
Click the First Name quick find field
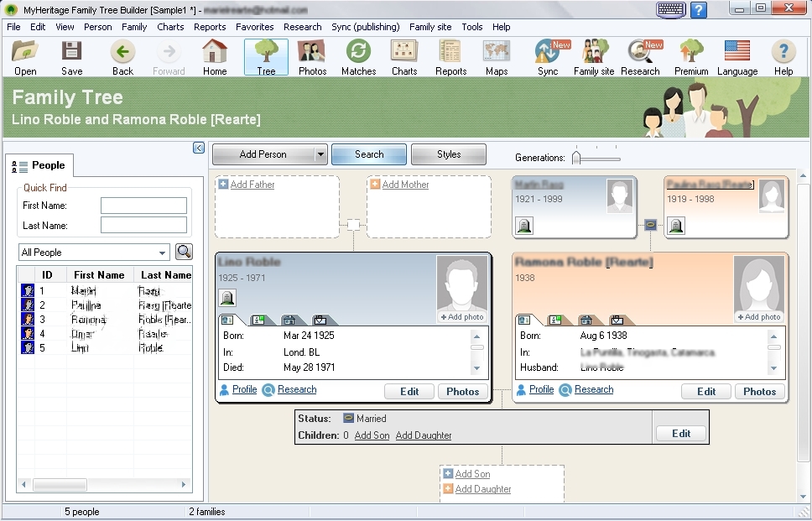click(x=143, y=206)
